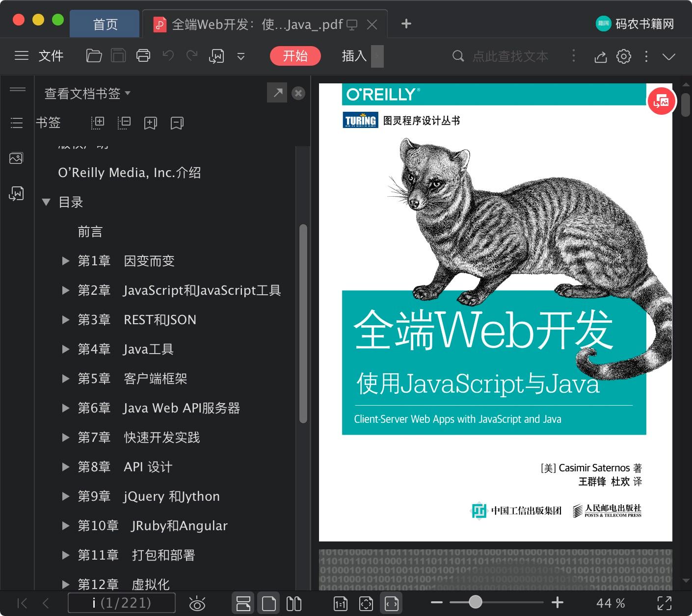Click the document vertical scrollbar thumb
Image resolution: width=692 pixels, height=616 pixels.
pyautogui.click(x=686, y=104)
